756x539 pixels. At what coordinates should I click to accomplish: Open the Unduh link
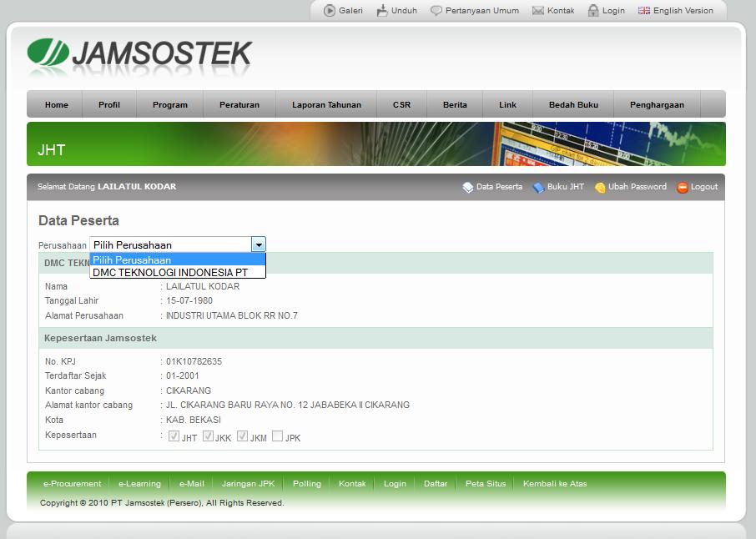pos(404,11)
